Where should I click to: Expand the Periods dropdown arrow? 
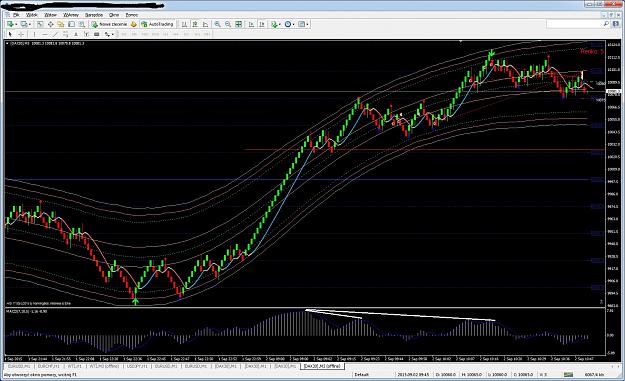[x=293, y=24]
